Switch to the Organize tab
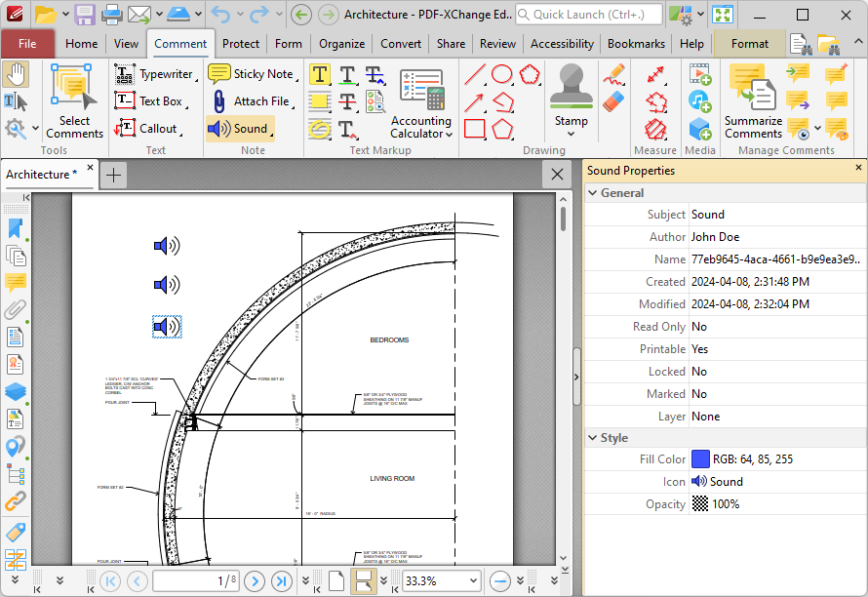The height and width of the screenshot is (597, 868). point(341,44)
